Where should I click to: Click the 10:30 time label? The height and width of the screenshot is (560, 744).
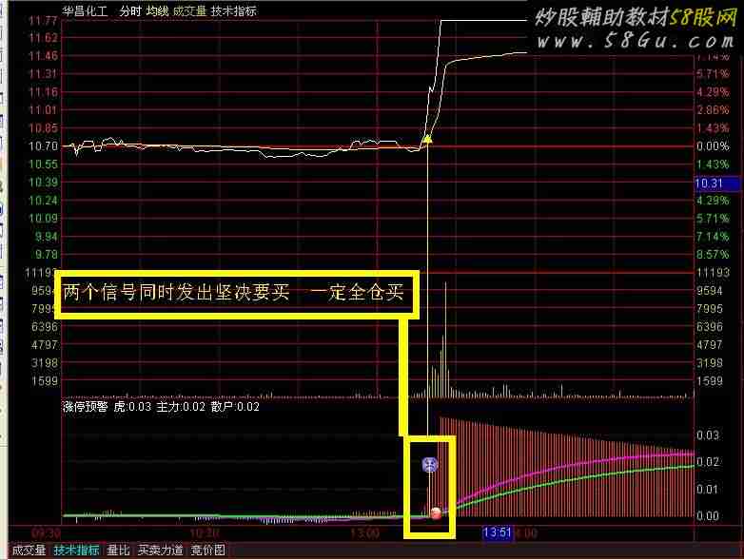[205, 533]
